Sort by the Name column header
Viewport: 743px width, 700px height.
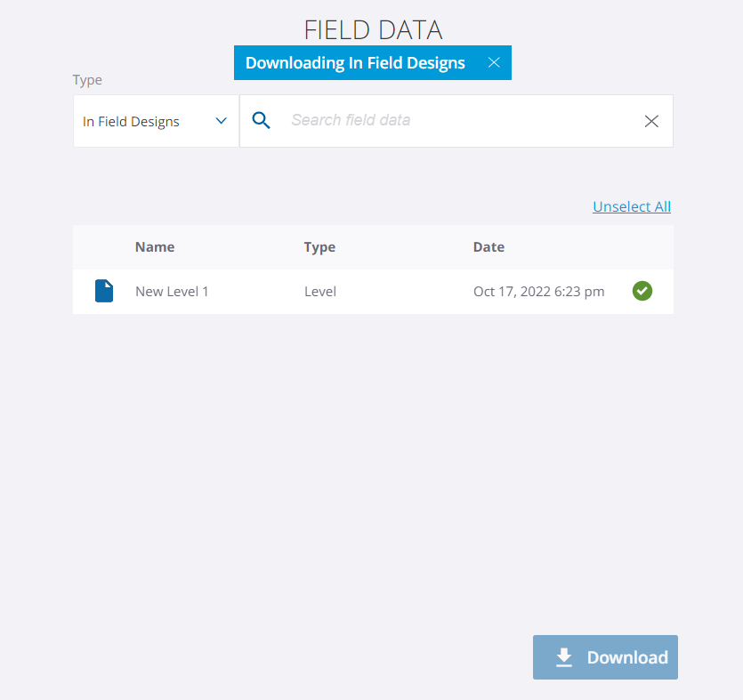[155, 247]
